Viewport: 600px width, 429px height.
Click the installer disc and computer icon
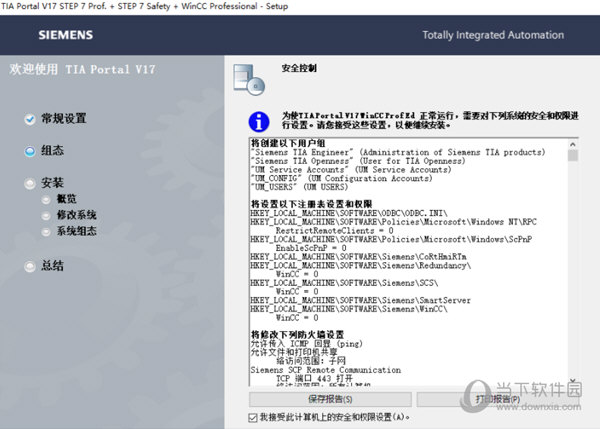pos(249,80)
